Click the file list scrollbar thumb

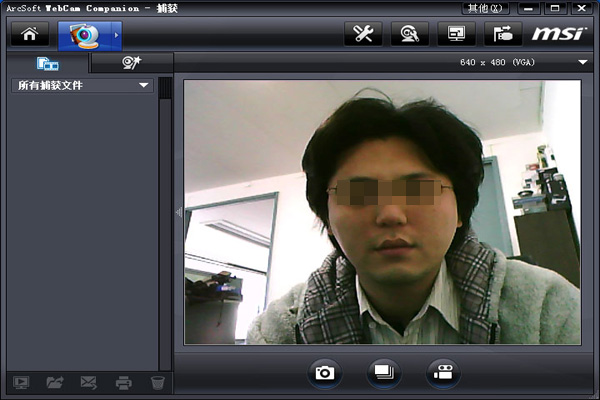point(165,88)
